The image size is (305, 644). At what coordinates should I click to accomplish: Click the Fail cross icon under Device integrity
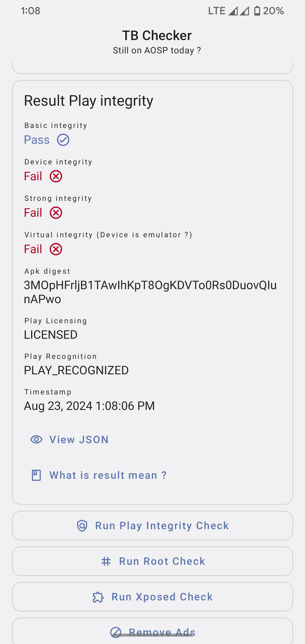[x=55, y=176]
